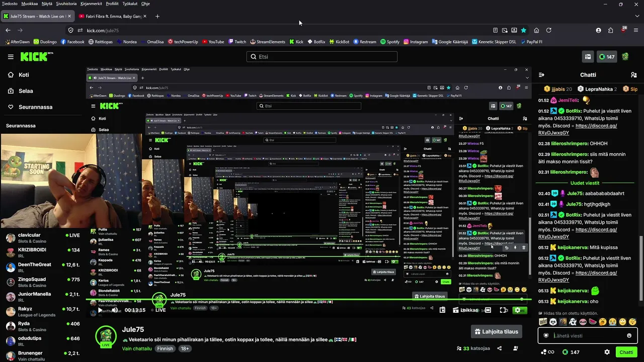This screenshot has height=362, width=644.
Task: Insert the panda emote
Action: (553, 322)
